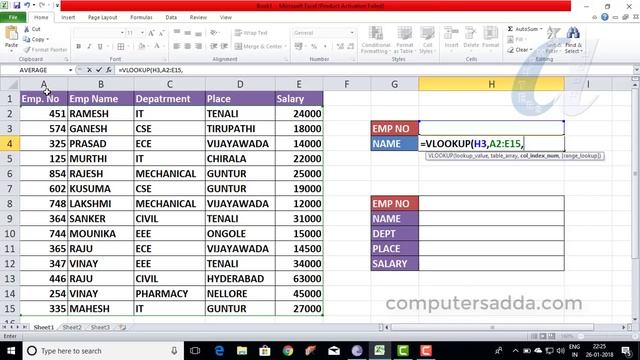The width and height of the screenshot is (640, 360).
Task: Click the Windows search box
Action: pos(102,351)
